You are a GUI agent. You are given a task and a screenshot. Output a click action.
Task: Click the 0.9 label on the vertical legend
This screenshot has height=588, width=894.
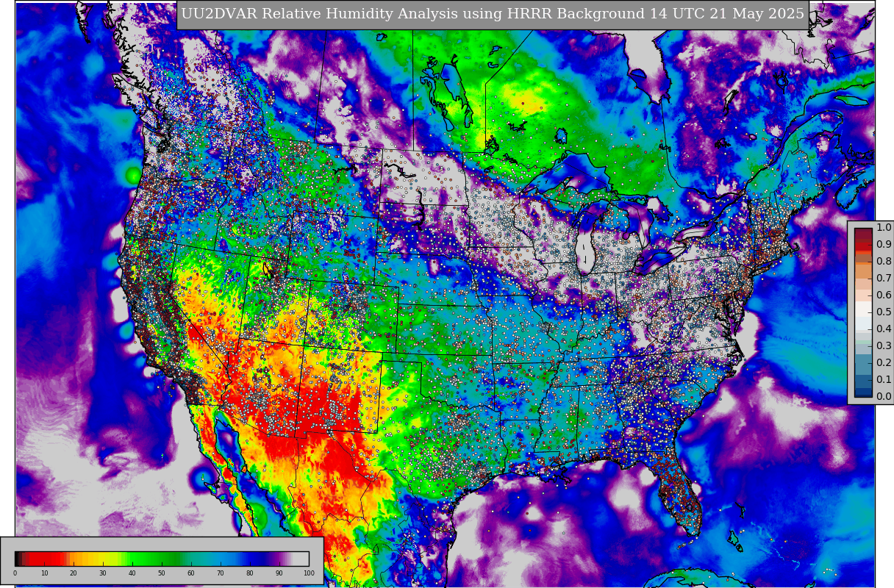884,244
